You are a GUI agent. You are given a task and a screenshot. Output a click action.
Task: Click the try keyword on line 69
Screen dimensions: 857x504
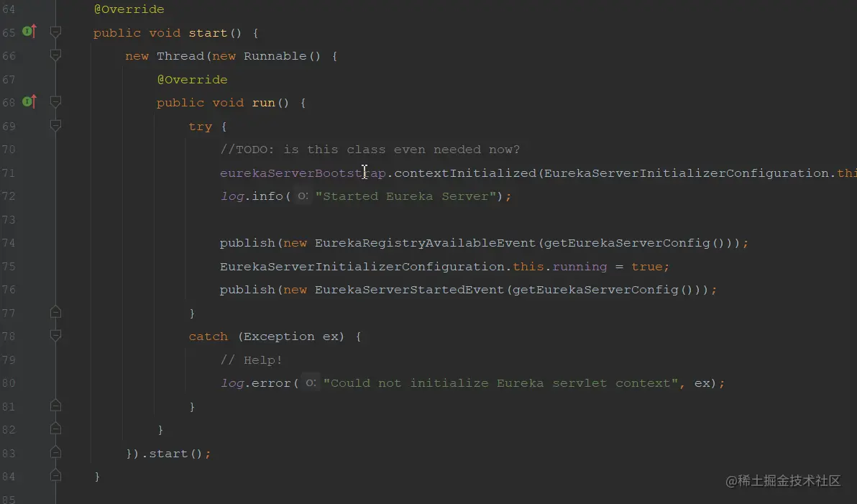coord(200,127)
